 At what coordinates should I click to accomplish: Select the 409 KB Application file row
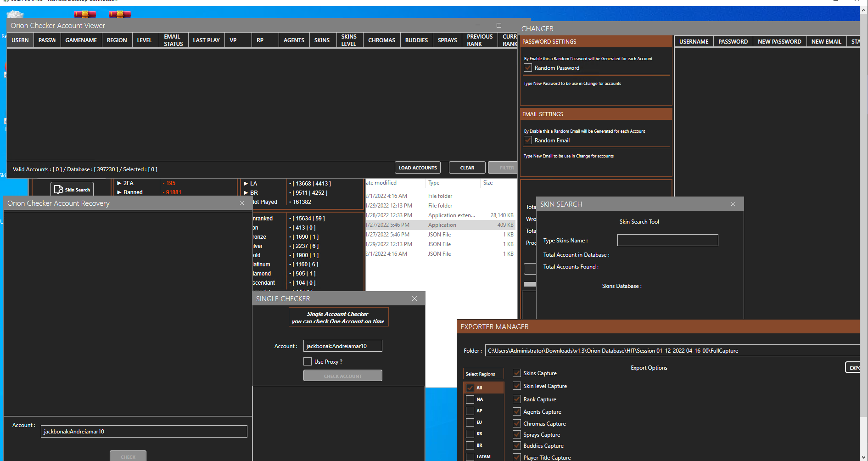pos(441,225)
